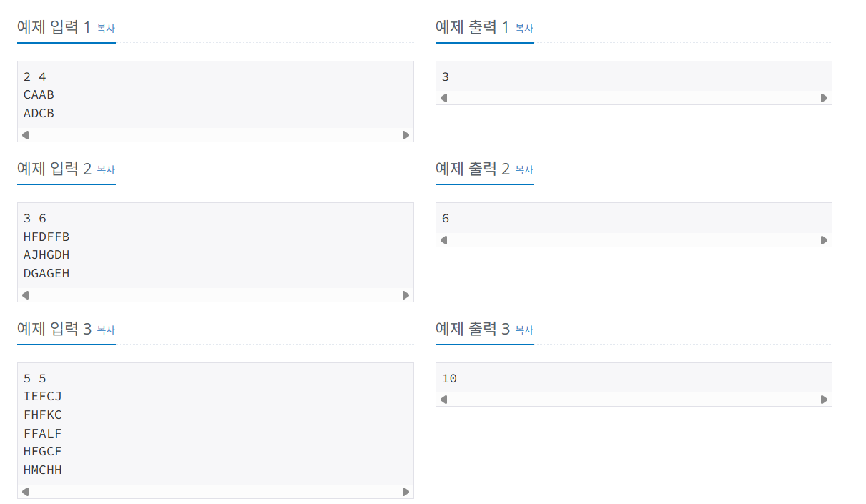Click left scroll arrow of example output 2
This screenshot has height=504, width=866.
click(x=443, y=240)
